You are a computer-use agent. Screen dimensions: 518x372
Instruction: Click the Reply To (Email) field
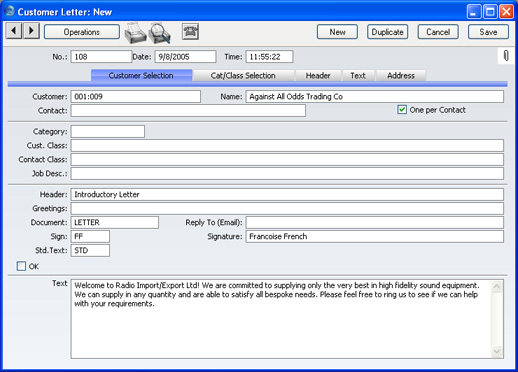pos(375,223)
